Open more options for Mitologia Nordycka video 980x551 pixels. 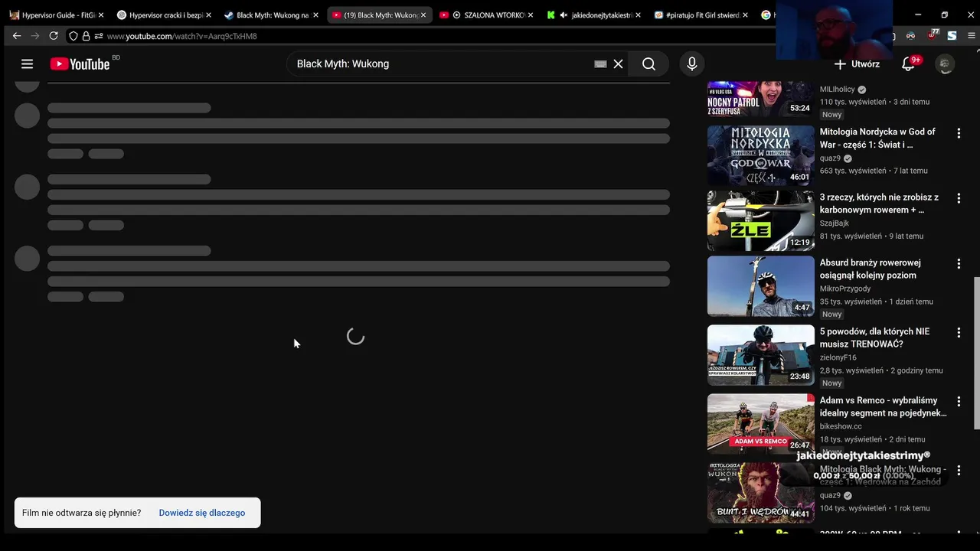tap(959, 133)
